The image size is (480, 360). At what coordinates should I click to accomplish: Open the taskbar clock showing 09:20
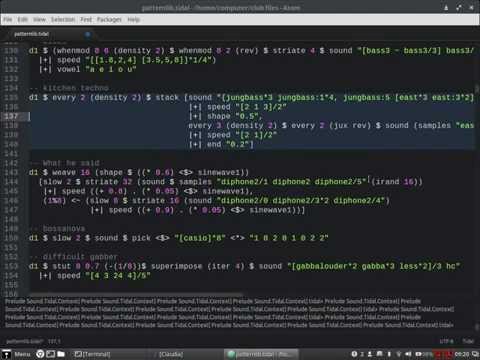point(462,354)
